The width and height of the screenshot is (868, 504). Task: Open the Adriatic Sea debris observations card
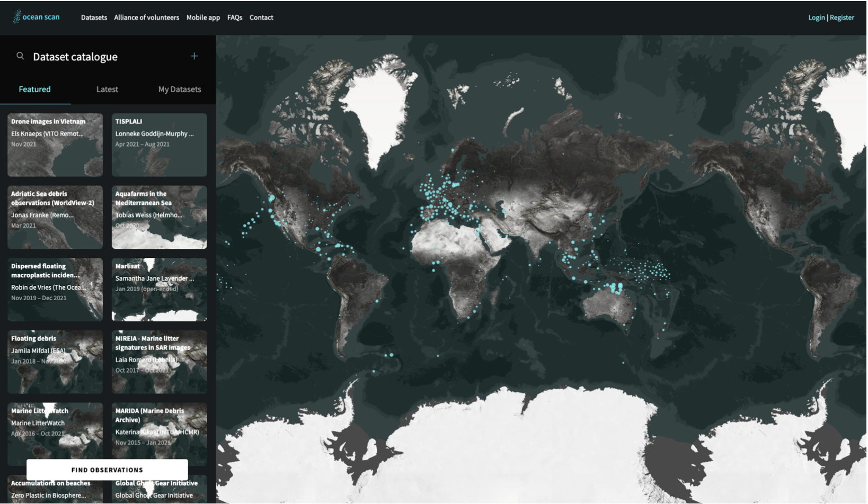(55, 217)
